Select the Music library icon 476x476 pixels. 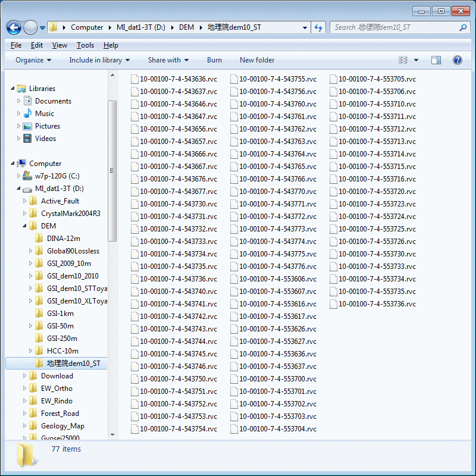click(27, 114)
